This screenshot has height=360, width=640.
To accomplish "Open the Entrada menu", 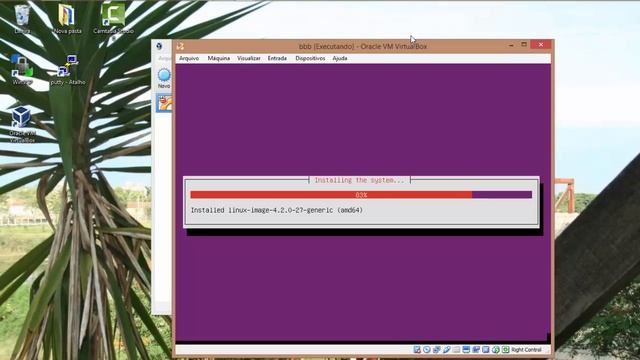I will click(277, 58).
